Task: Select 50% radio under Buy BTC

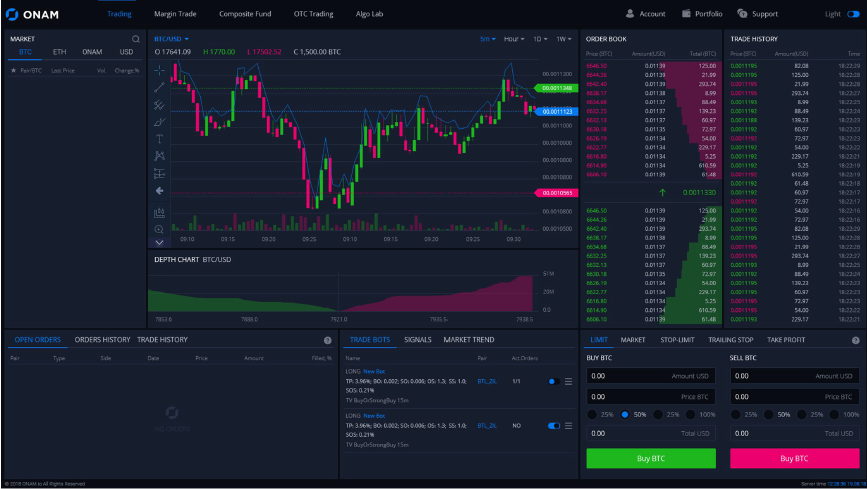Action: [625, 414]
